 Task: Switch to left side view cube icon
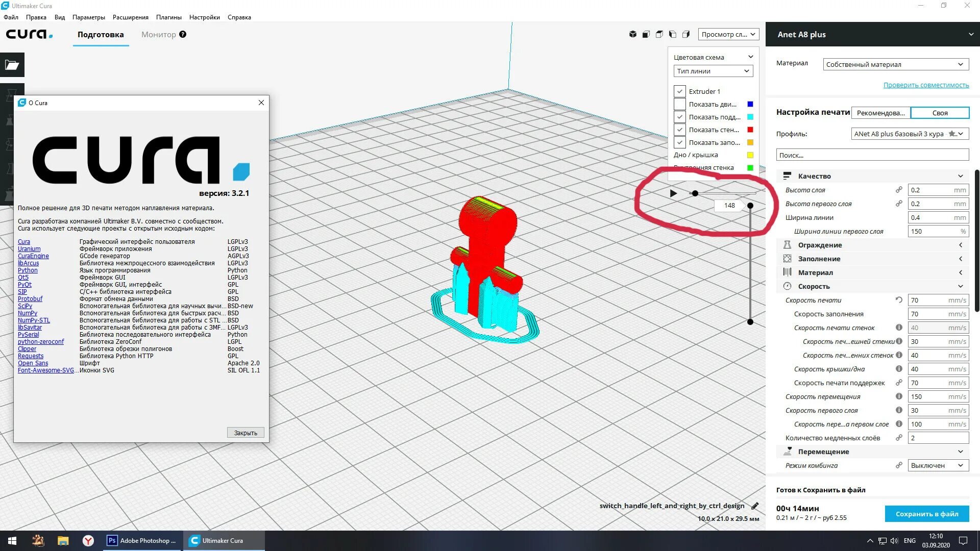tap(673, 34)
